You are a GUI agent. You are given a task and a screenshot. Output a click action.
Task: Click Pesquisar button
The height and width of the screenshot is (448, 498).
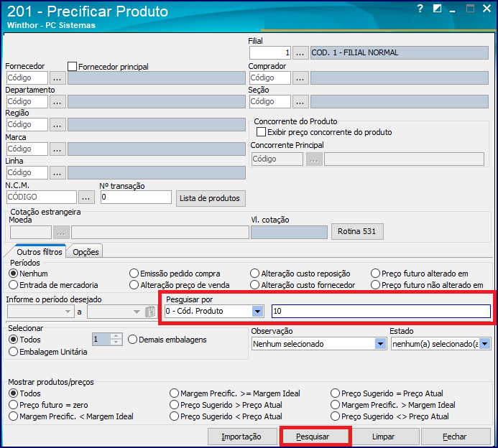(x=315, y=437)
